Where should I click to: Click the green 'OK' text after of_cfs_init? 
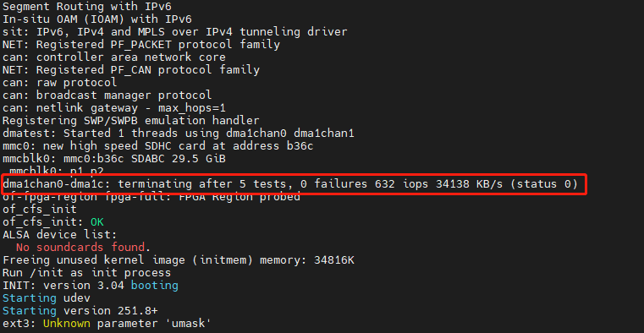click(x=97, y=222)
